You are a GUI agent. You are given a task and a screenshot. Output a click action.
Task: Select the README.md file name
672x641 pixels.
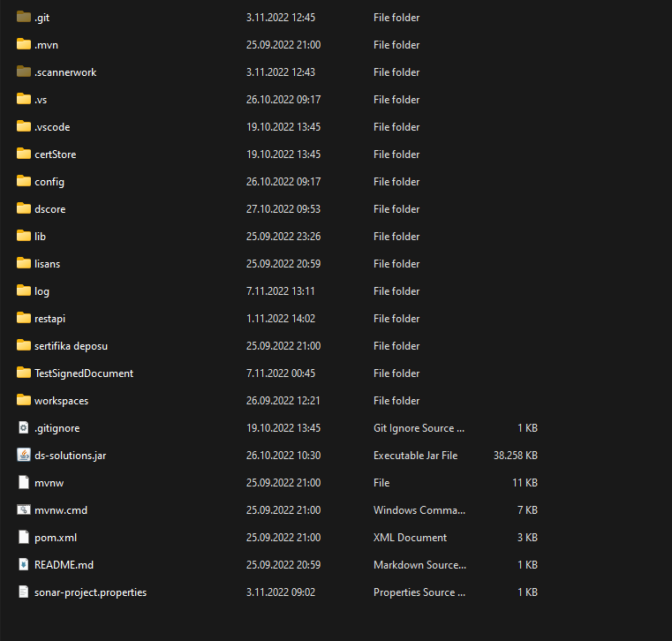tap(64, 565)
